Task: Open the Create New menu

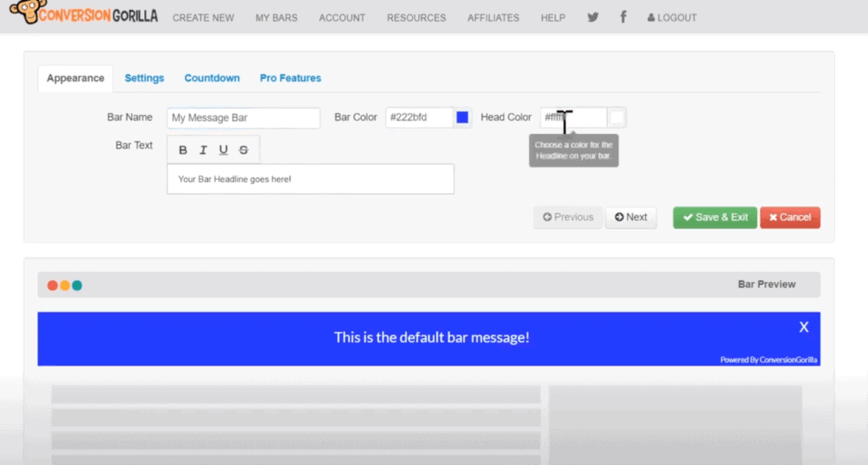Action: click(203, 18)
